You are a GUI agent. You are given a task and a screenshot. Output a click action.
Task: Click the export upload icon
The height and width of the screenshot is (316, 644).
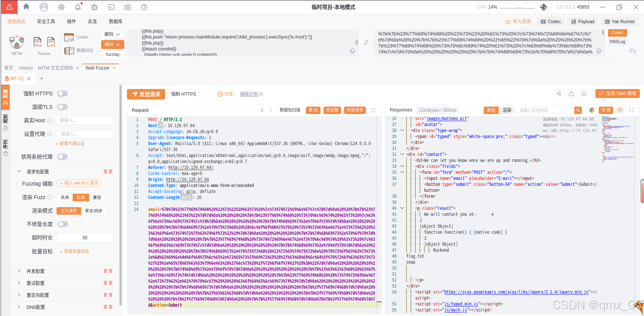click(x=571, y=93)
